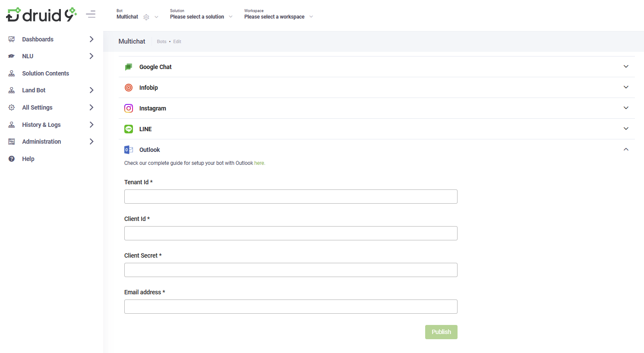
Task: Click the Druid logo in header
Action: 41,15
